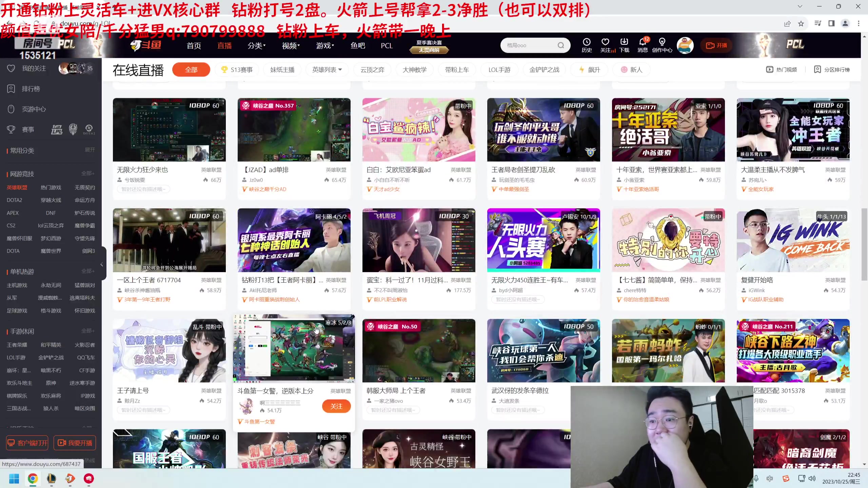Screen dimensions: 868x488
Task: Open the Windows Start button
Action: [x=14, y=479]
